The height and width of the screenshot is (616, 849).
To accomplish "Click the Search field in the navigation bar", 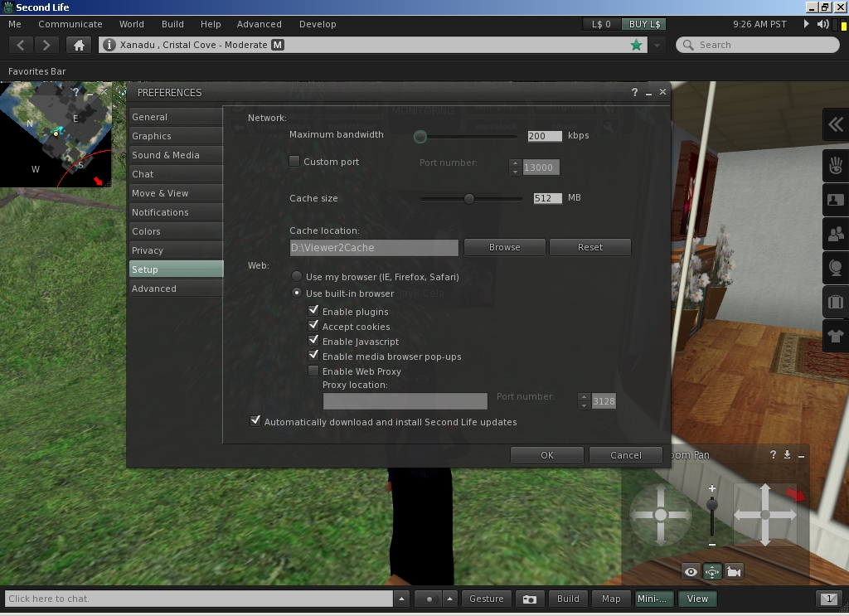I will (758, 45).
